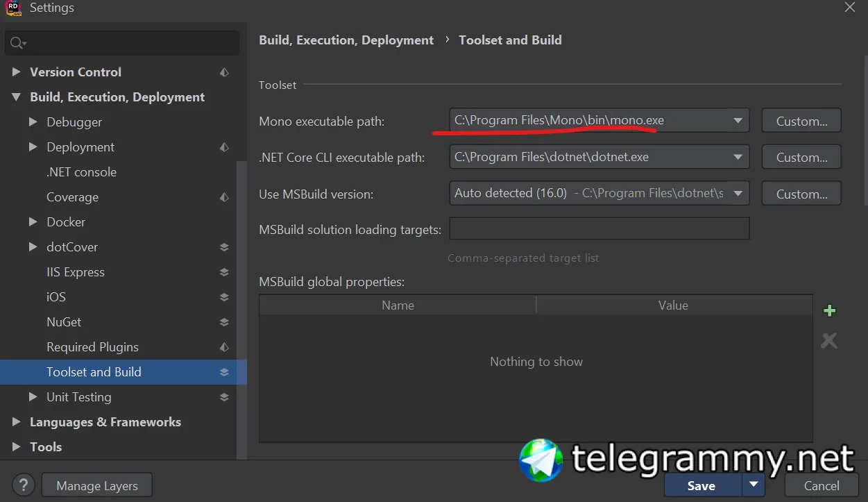This screenshot has width=868, height=502.
Task: Expand the dotCover node
Action: coord(33,247)
